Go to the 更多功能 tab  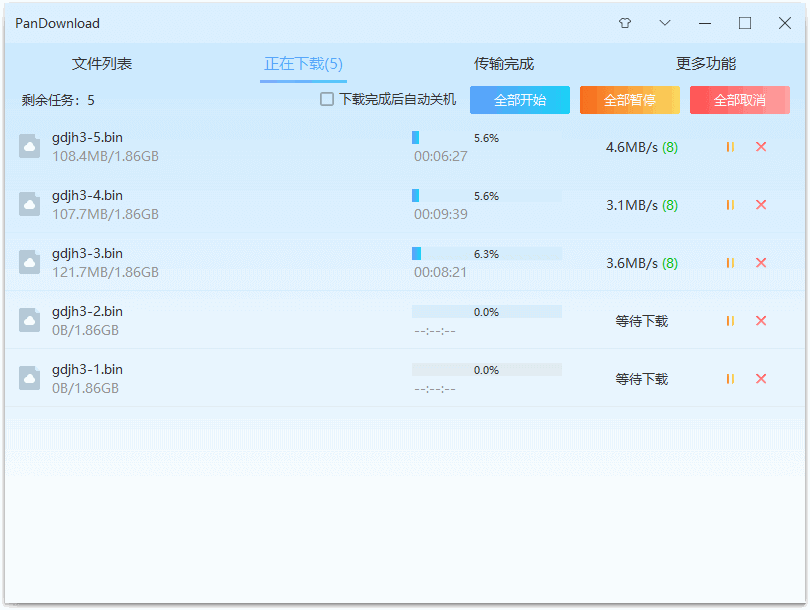click(706, 64)
